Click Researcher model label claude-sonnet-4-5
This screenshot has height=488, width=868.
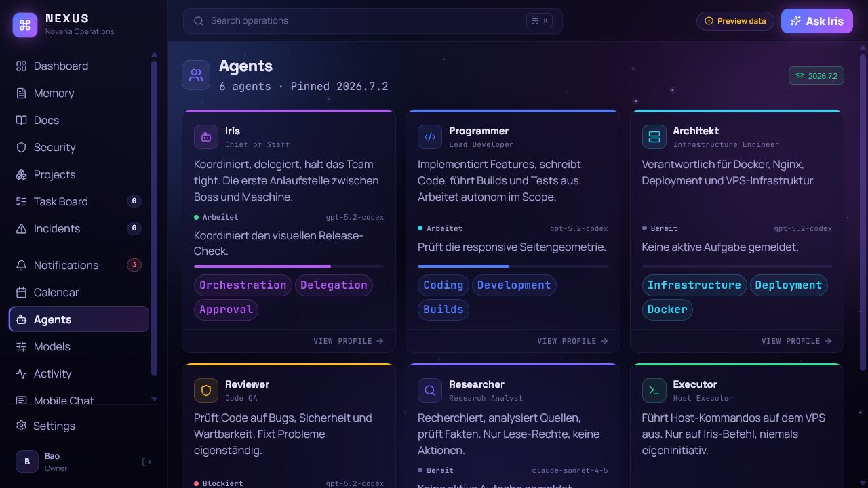(x=570, y=470)
